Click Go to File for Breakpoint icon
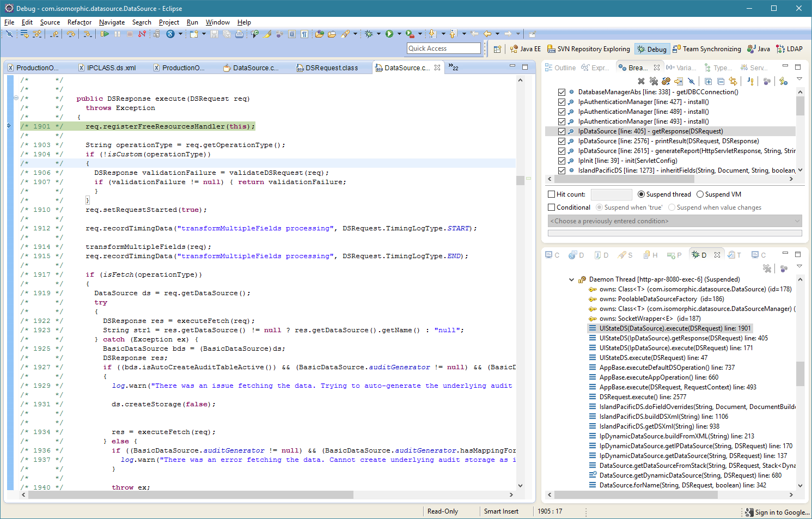This screenshot has width=812, height=519. click(x=679, y=81)
